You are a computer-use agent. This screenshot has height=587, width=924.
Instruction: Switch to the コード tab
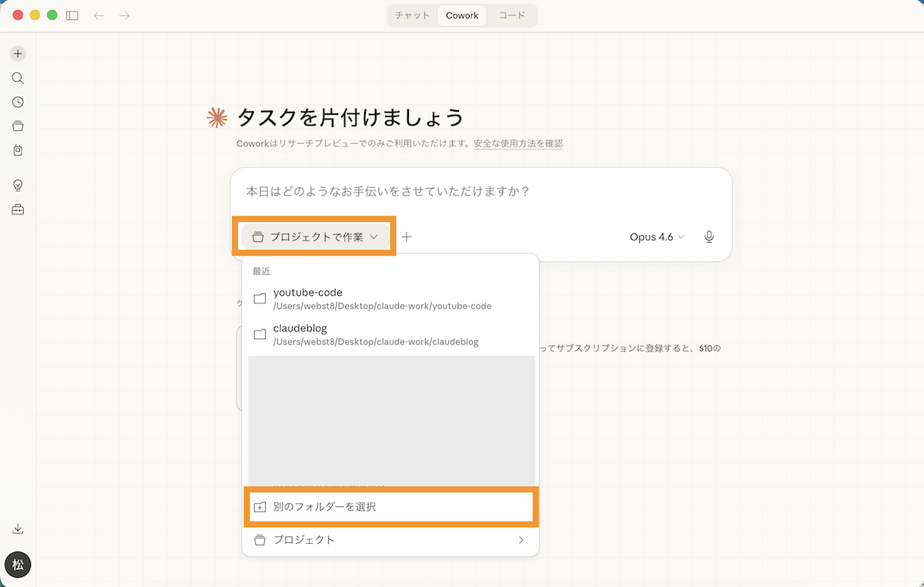point(512,15)
